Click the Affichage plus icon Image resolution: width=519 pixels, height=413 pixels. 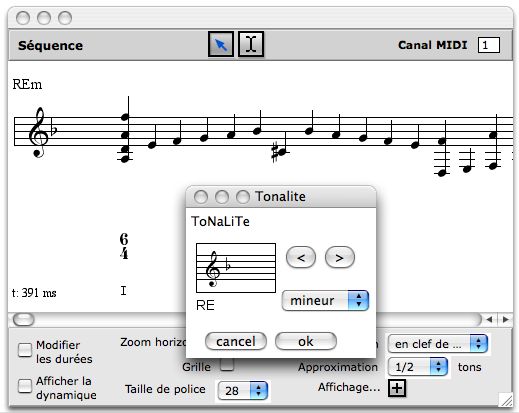click(x=397, y=388)
